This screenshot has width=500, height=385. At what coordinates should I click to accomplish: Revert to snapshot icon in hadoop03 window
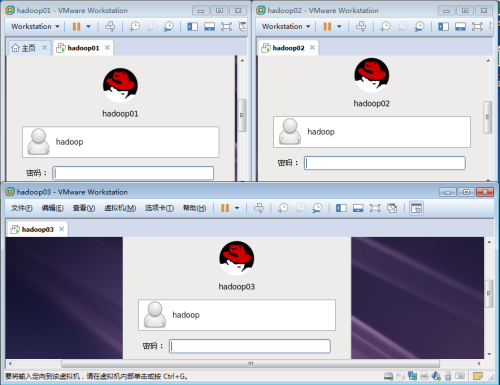[x=300, y=208]
